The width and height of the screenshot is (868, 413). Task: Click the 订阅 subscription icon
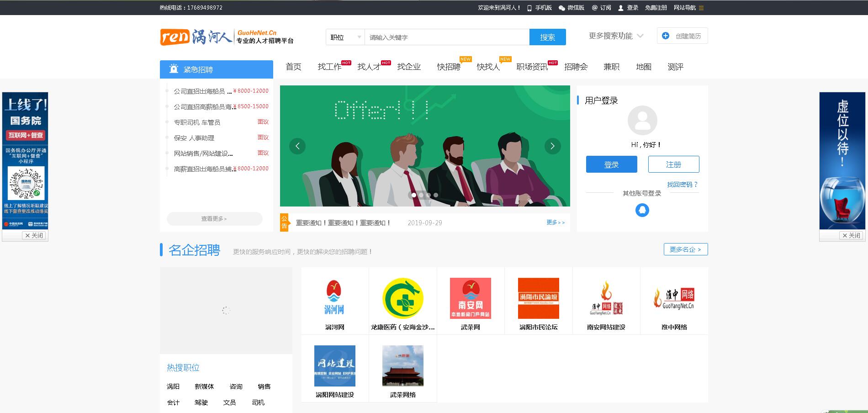(594, 8)
